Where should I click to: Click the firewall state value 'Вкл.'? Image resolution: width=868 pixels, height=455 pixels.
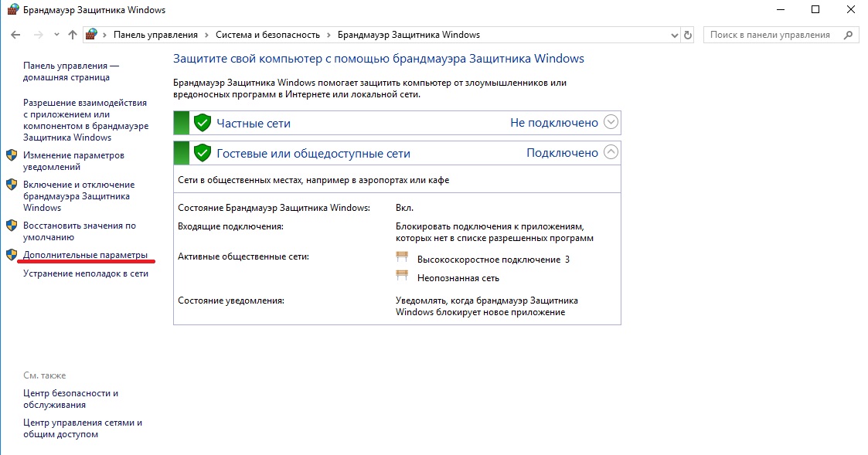point(405,208)
